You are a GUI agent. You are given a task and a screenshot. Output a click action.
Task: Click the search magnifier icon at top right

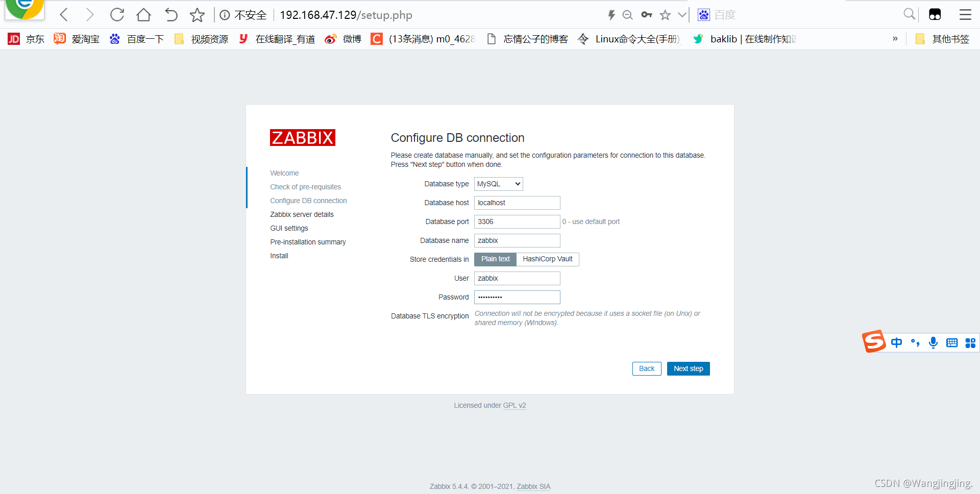coord(909,14)
